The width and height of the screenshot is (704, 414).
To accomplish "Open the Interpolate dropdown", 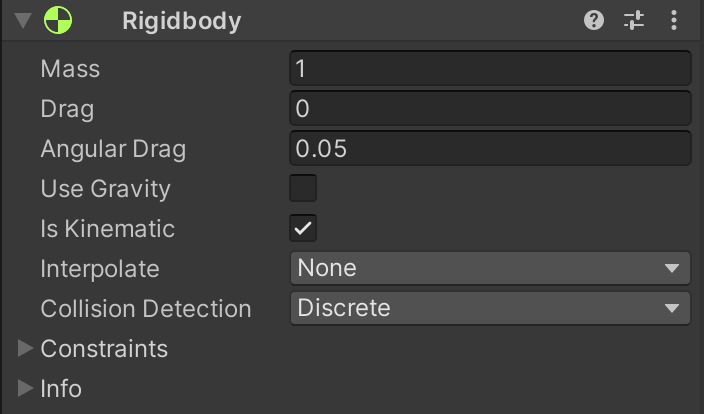I will pyautogui.click(x=490, y=268).
